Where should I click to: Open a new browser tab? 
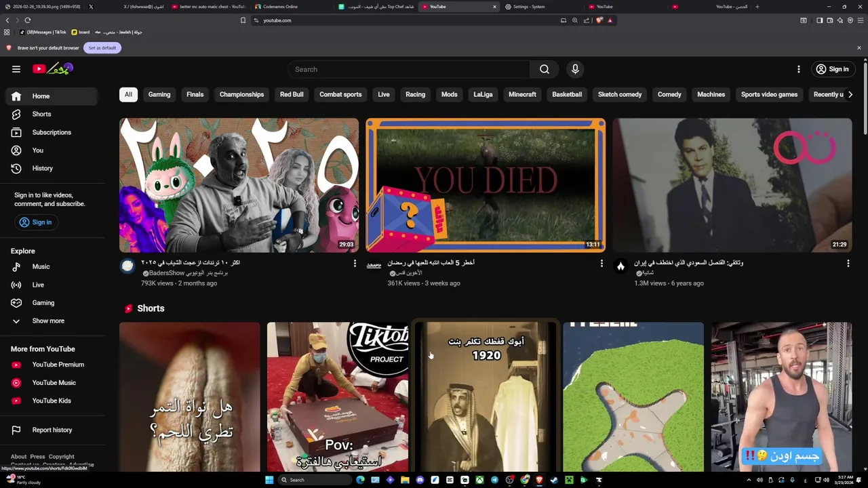coord(757,7)
